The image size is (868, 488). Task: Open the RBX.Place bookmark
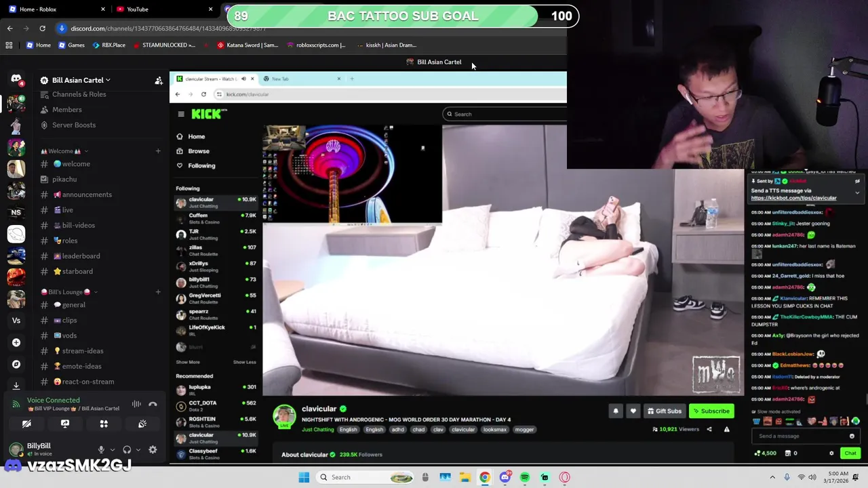tap(108, 45)
